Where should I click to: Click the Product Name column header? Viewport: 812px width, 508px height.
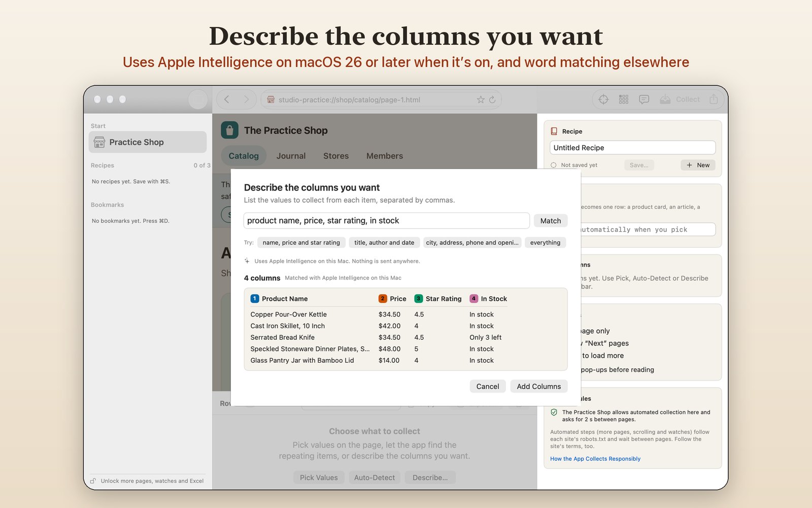click(279, 299)
